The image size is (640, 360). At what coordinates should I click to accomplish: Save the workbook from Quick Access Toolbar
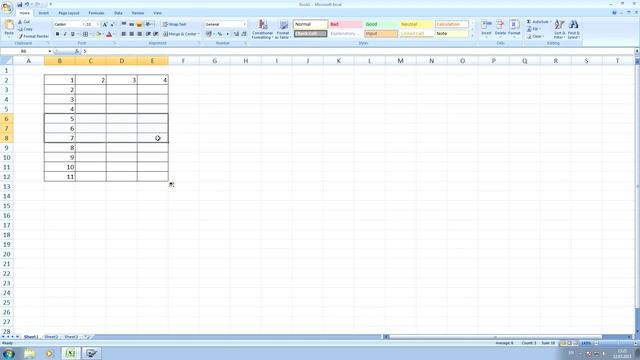[x=19, y=4]
